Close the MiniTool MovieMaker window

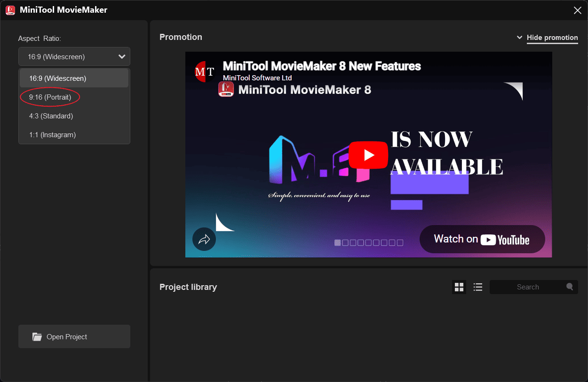[578, 10]
